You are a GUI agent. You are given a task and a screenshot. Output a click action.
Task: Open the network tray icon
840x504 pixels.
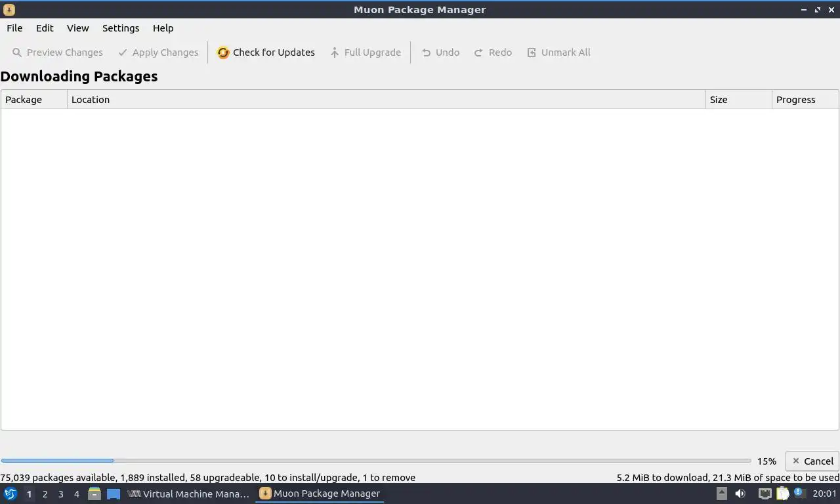[765, 493]
